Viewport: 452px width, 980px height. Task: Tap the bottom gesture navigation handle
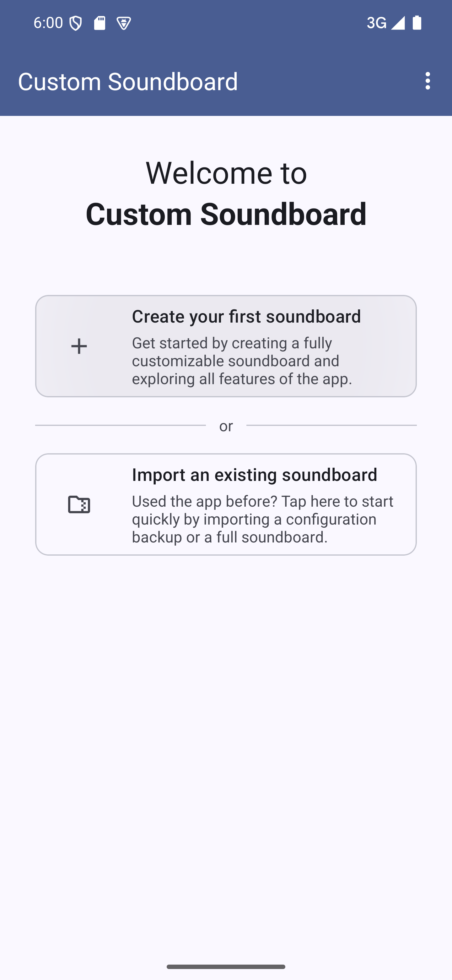click(226, 967)
